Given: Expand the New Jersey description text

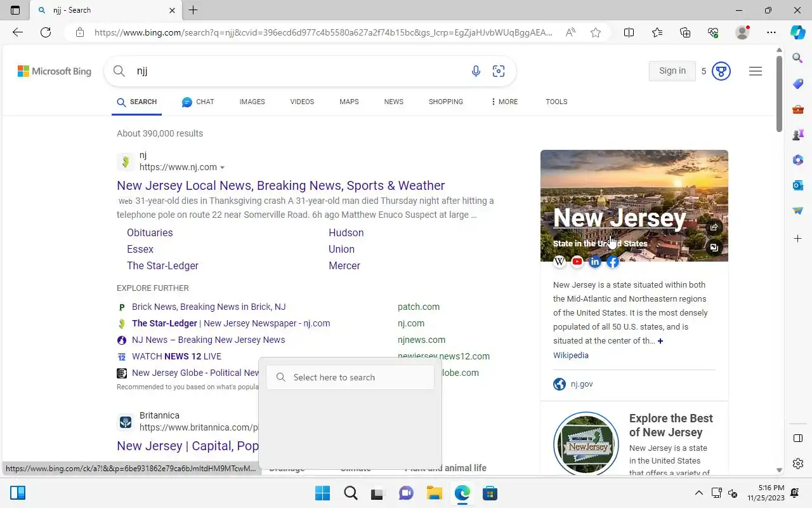Looking at the screenshot, I should click(660, 341).
